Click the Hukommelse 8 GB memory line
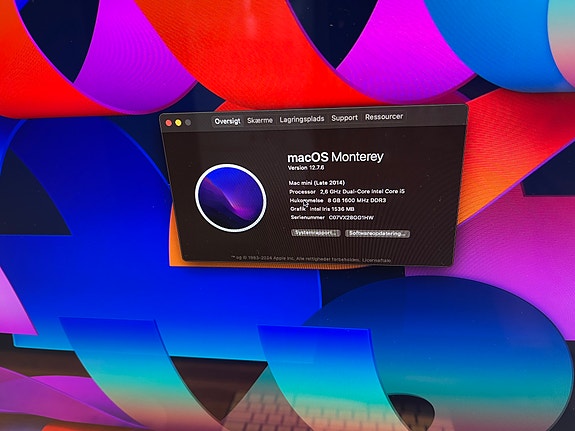The width and height of the screenshot is (575, 431). tap(338, 200)
